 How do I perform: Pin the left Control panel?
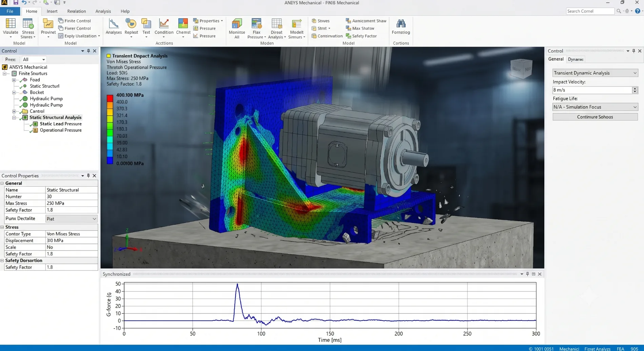click(x=88, y=51)
